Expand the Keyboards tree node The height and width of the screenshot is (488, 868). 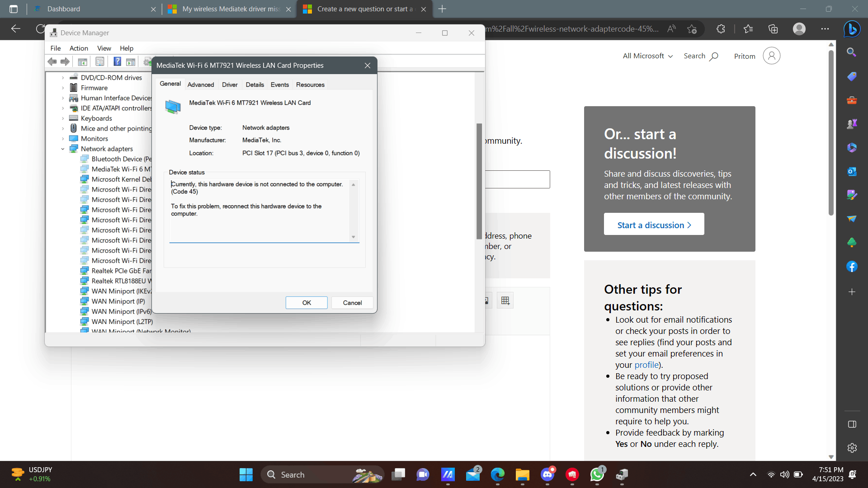point(63,118)
